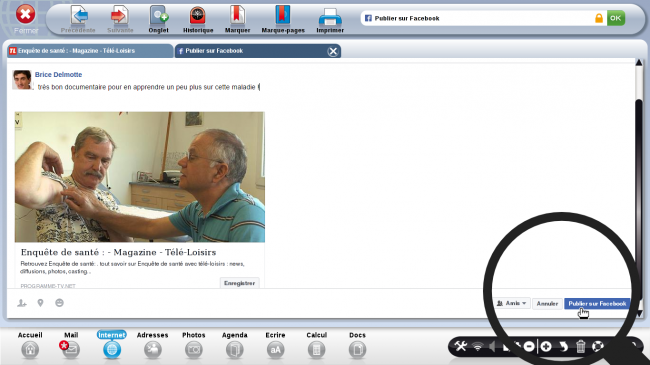Print the page with Imprimer
This screenshot has width=650, height=365.
point(330,17)
